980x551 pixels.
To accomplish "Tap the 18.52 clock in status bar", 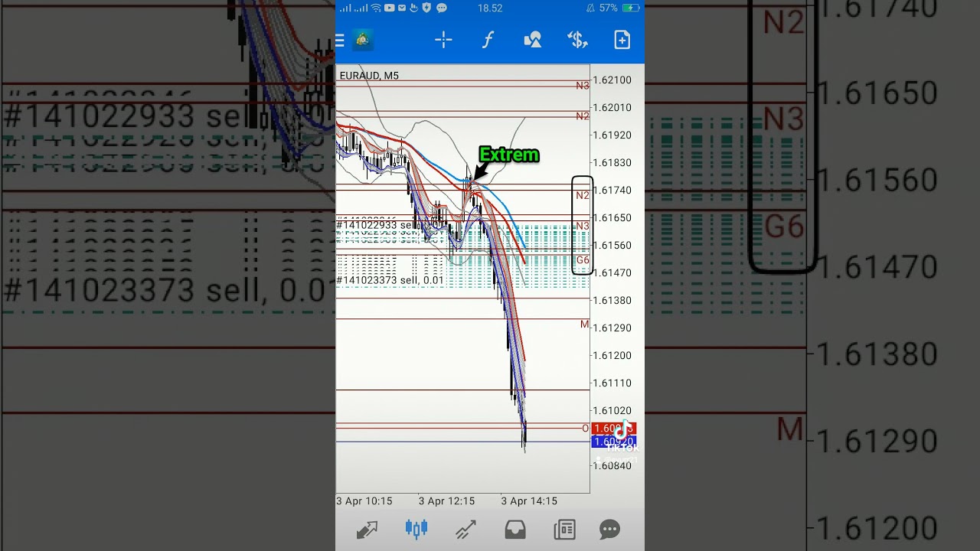I will point(490,8).
